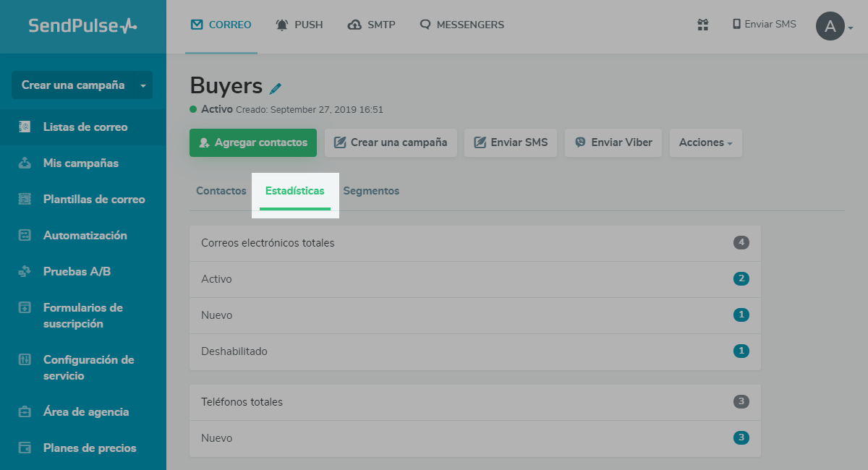Click the Enviar Viber button
This screenshot has width=868, height=470.
(x=613, y=142)
